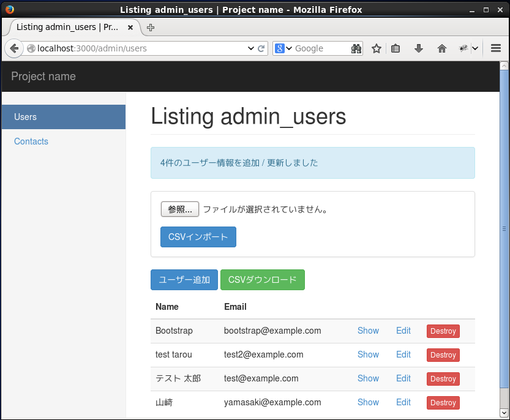510x420 pixels.
Task: Edit the Bootstrap user
Action: (403, 331)
